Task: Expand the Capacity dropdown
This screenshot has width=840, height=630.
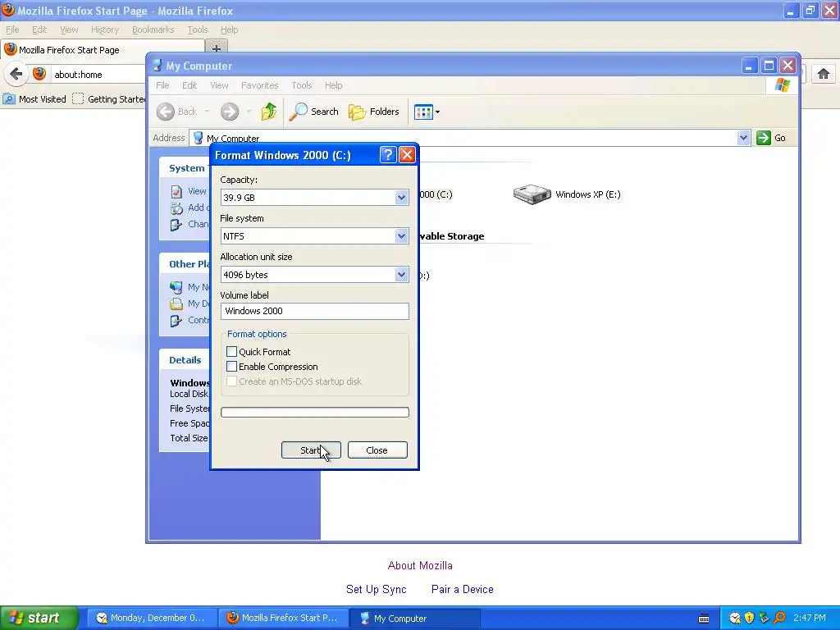Action: click(401, 198)
